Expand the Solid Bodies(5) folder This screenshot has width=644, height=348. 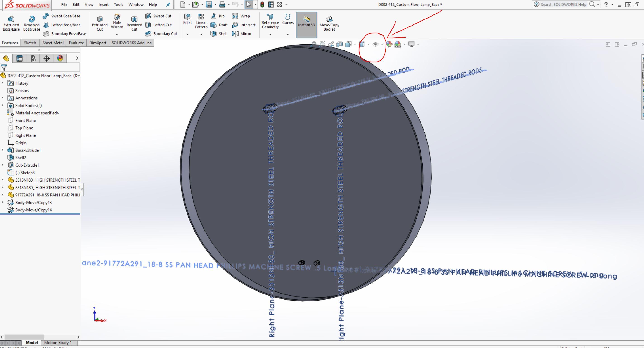coord(2,105)
